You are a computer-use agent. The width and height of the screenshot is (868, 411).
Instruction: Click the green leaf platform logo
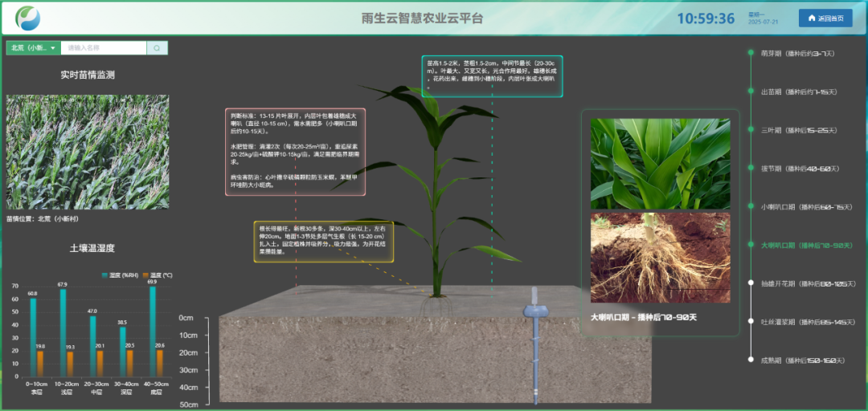[x=27, y=18]
